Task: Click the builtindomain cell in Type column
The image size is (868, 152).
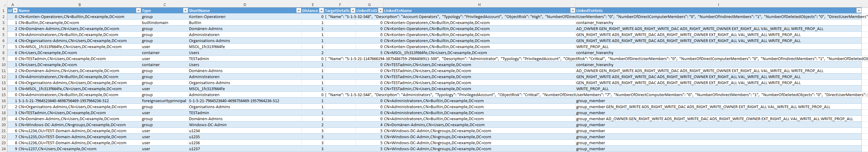Action: 155,23
